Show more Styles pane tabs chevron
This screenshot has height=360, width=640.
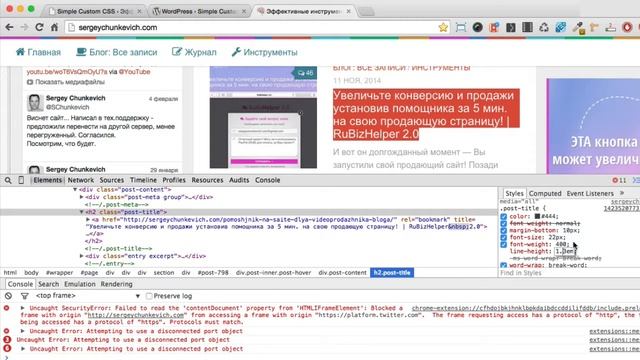point(622,193)
